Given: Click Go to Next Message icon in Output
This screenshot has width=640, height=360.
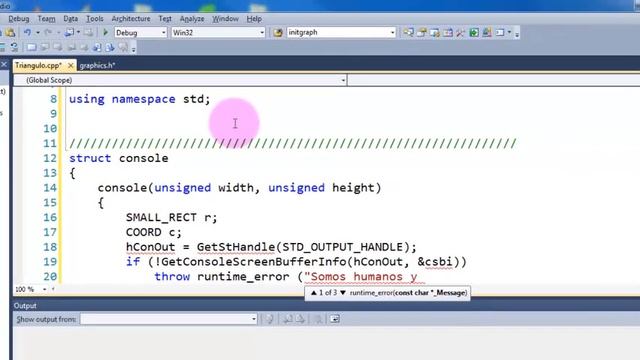Looking at the screenshot, I should [x=301, y=319].
